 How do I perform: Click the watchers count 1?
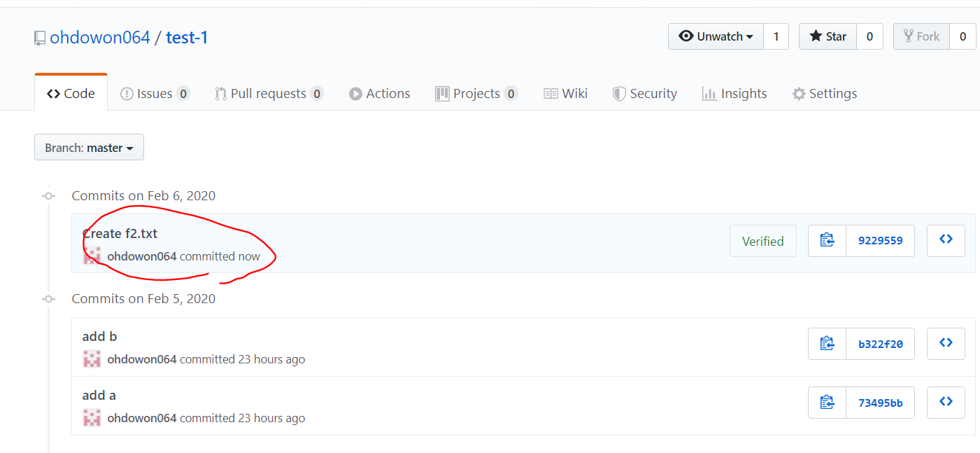776,36
